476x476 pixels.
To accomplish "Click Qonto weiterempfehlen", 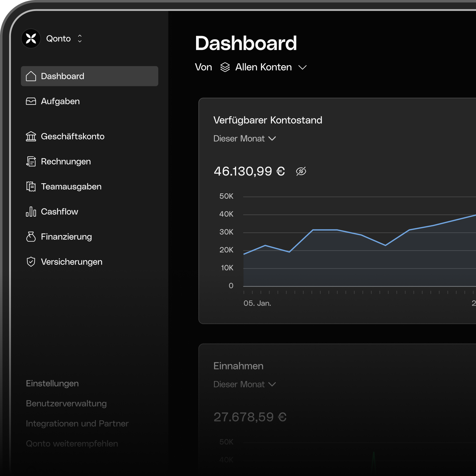I will [x=72, y=443].
